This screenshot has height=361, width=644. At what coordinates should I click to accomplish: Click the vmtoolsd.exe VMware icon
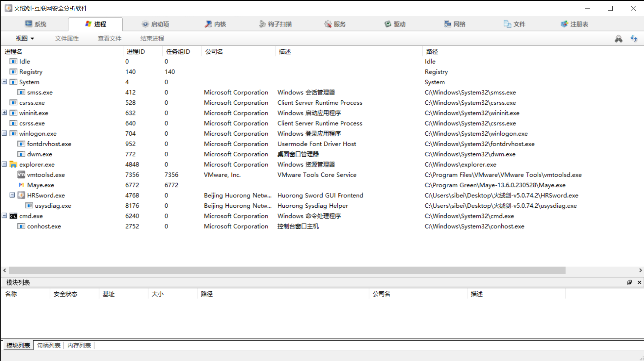coord(21,175)
